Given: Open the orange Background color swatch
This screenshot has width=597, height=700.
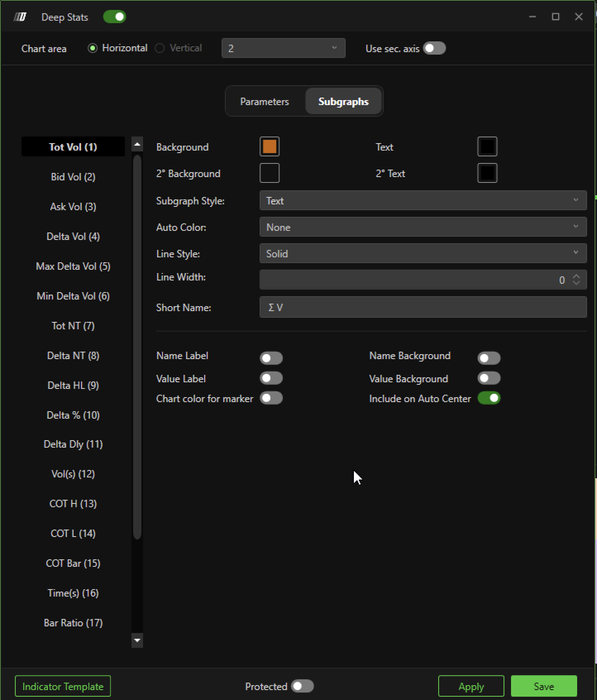Looking at the screenshot, I should click(270, 146).
